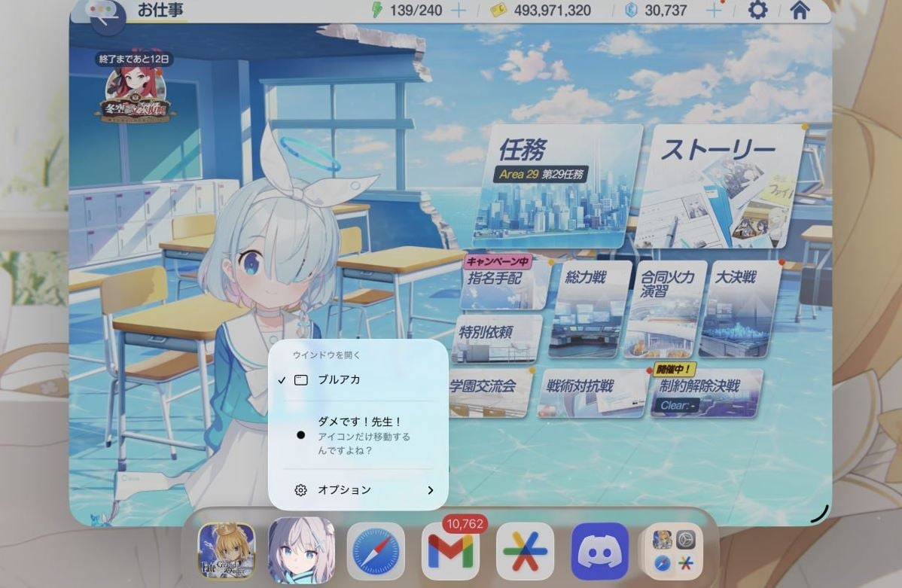Click the plus beside pyroxene 30,737
The width and height of the screenshot is (902, 588).
(712, 11)
